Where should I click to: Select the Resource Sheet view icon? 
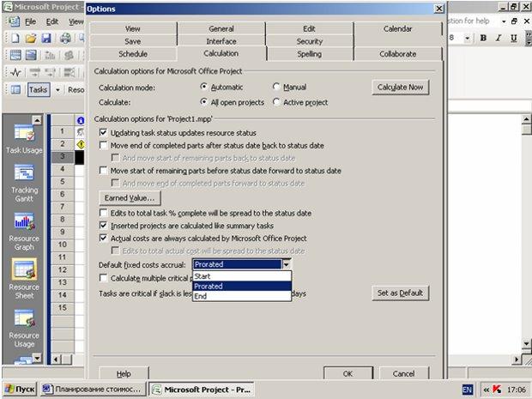[x=24, y=269]
